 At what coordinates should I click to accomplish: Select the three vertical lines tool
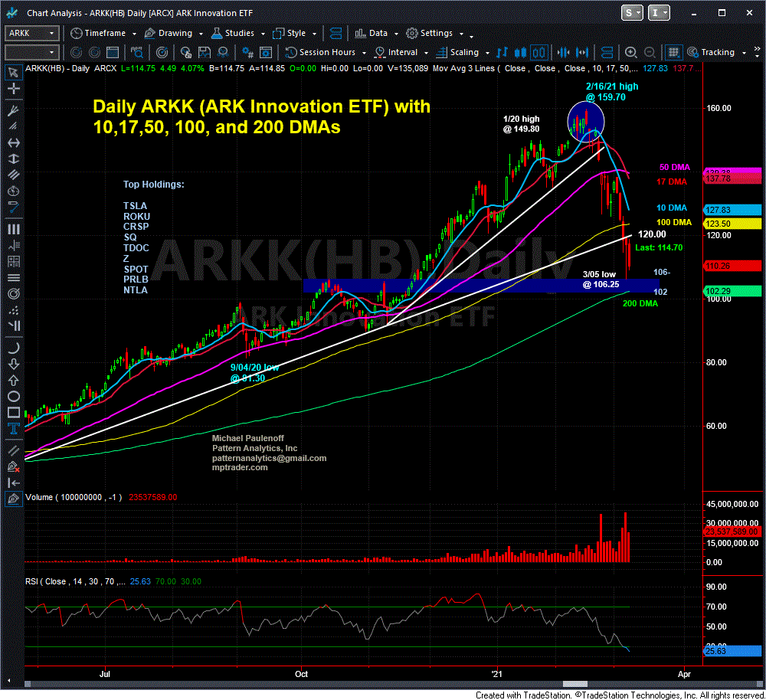tap(13, 229)
